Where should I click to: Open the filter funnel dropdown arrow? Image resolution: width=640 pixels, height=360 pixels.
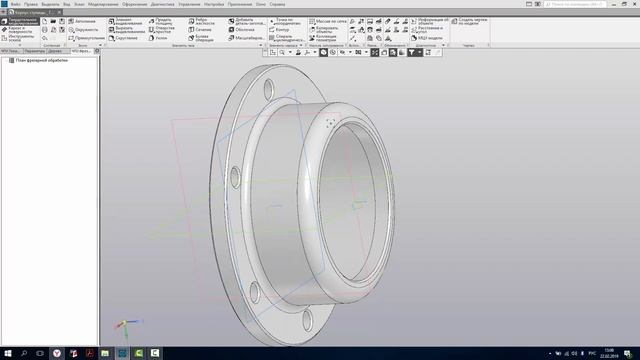pyautogui.click(x=420, y=52)
